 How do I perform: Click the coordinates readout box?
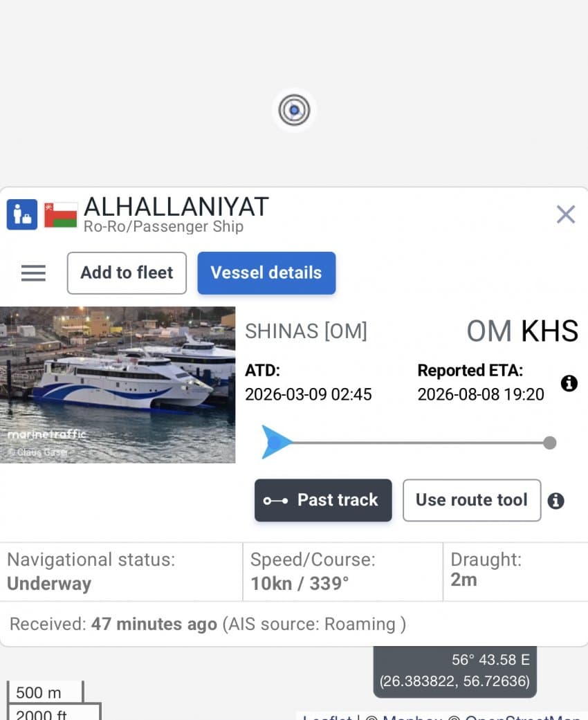454,672
